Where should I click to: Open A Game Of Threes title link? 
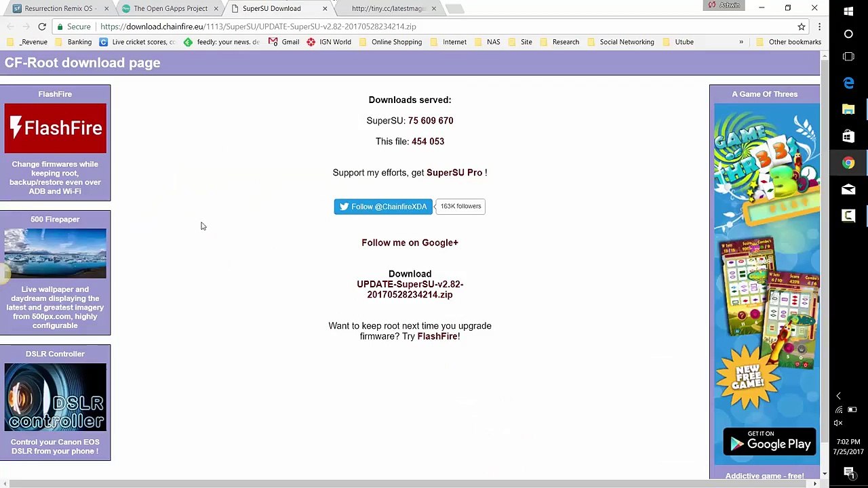point(765,94)
